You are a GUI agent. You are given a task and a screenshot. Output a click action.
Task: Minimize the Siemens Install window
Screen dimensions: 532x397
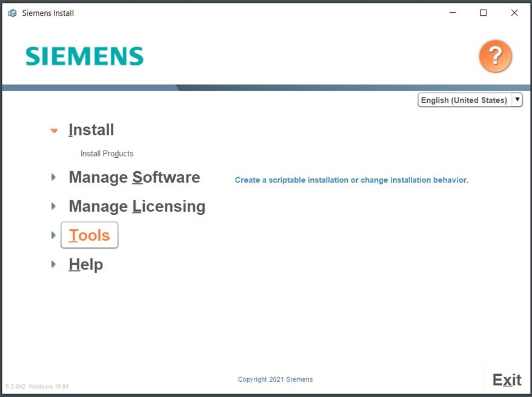453,13
